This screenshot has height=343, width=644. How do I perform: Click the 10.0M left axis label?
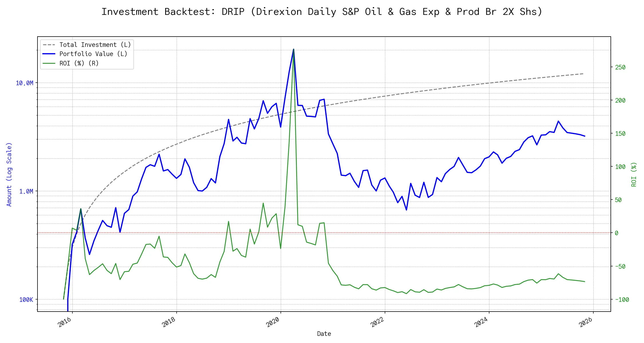click(24, 83)
